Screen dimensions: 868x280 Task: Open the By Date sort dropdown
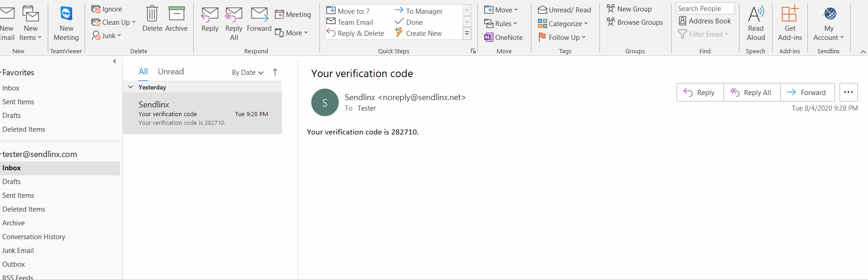click(247, 72)
